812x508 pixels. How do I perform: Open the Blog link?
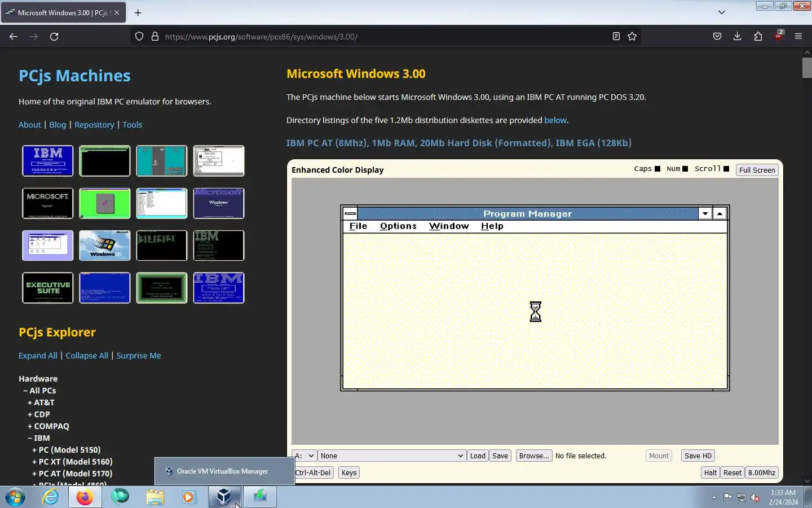pyautogui.click(x=58, y=125)
